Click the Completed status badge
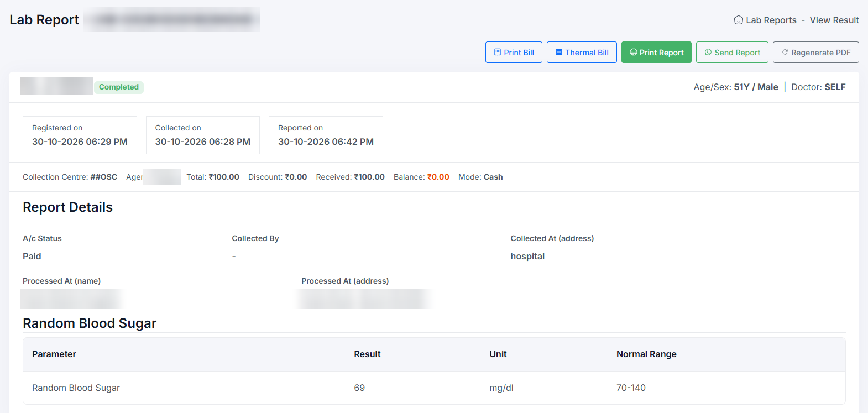The image size is (868, 413). [x=119, y=87]
